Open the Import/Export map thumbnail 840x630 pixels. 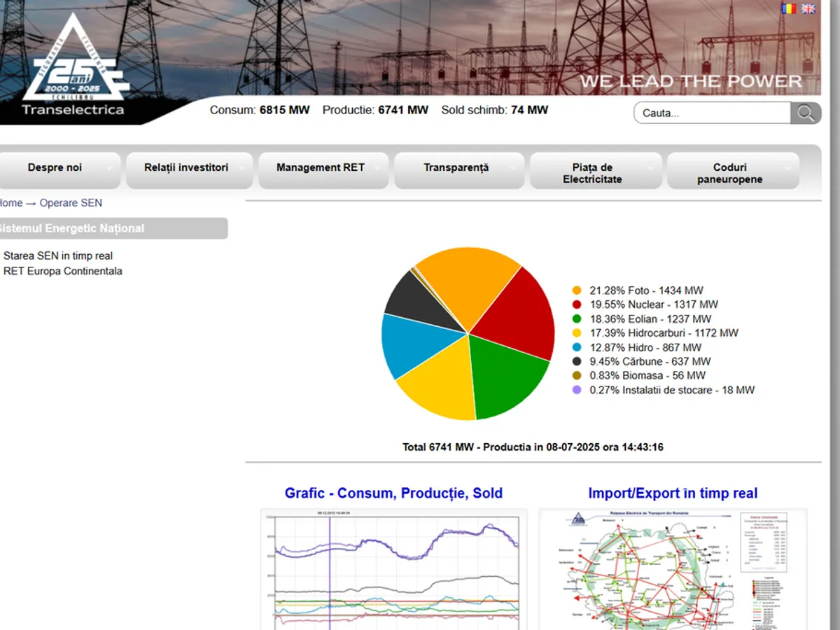point(673,568)
